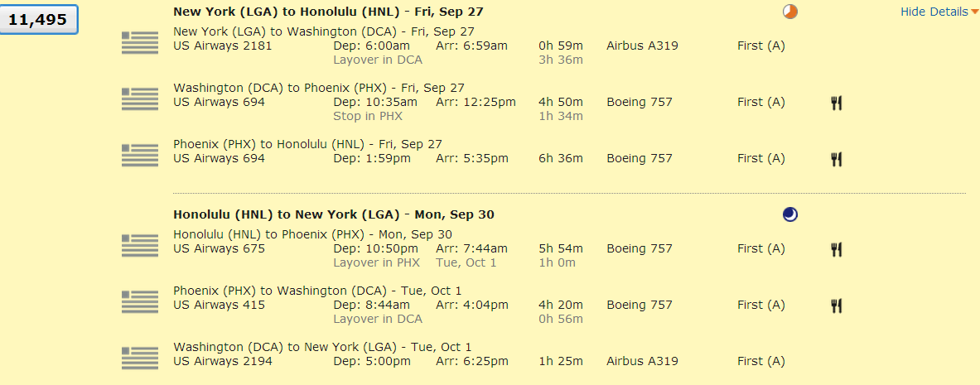Click airline logo for US Airways 675
This screenshot has height=385, width=980.
pos(139,245)
